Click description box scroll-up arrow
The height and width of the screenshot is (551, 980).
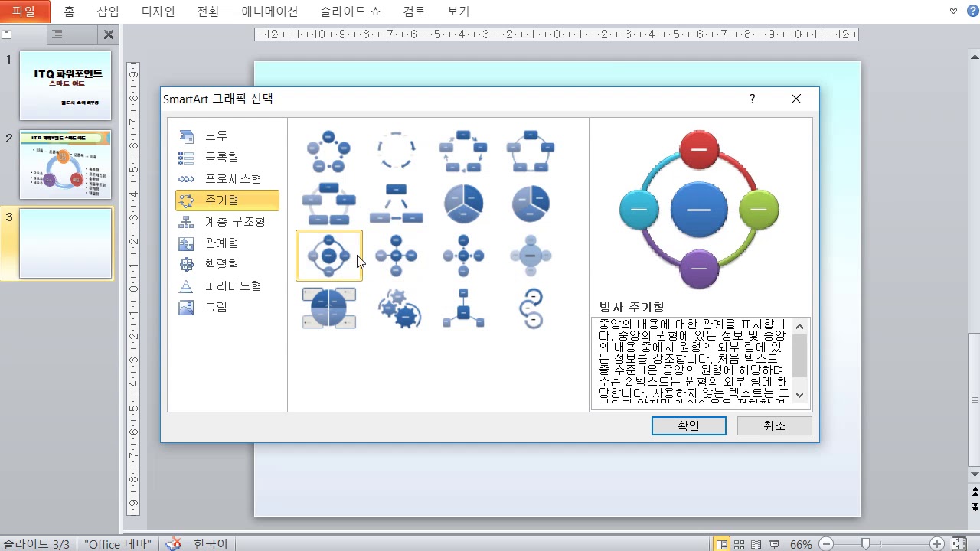(799, 326)
